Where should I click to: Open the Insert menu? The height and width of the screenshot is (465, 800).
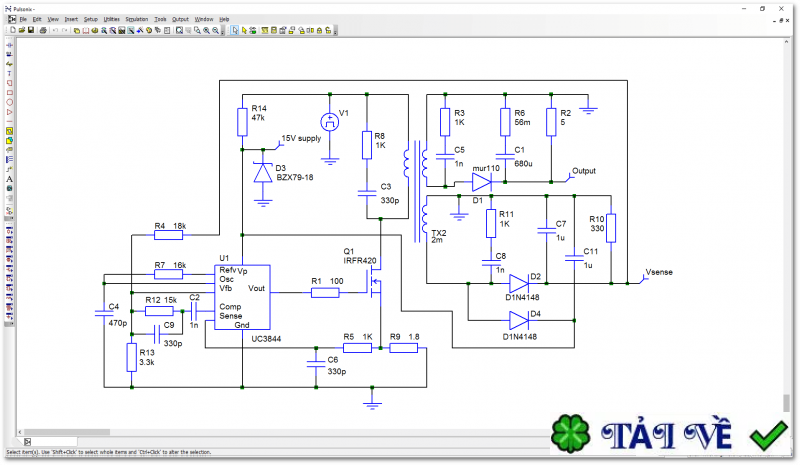click(x=71, y=19)
